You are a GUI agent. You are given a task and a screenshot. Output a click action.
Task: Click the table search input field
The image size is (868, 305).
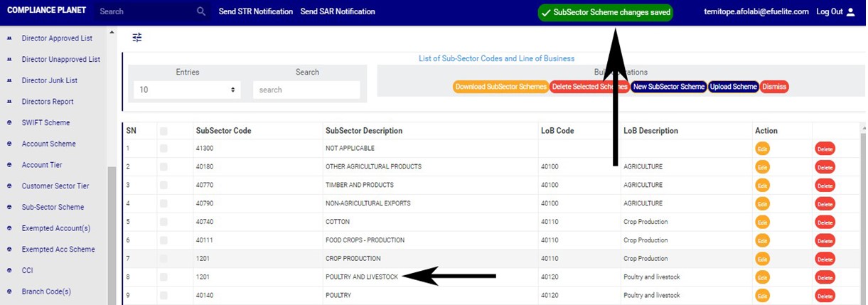click(306, 90)
